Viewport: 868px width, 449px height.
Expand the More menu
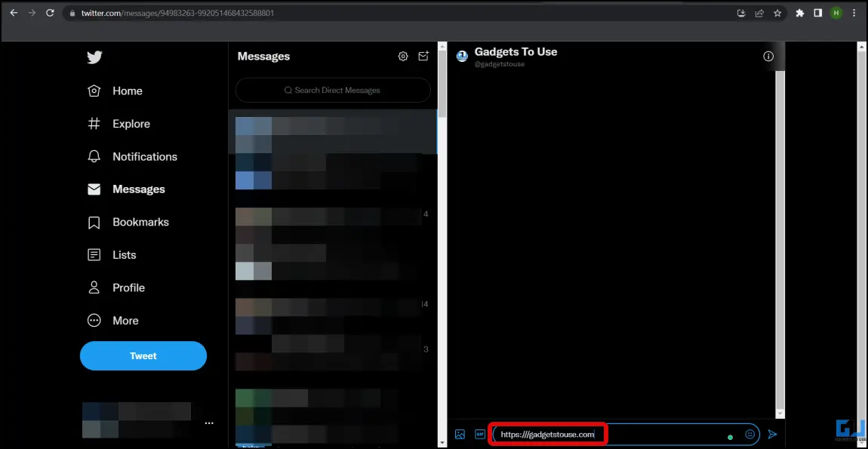pyautogui.click(x=113, y=321)
